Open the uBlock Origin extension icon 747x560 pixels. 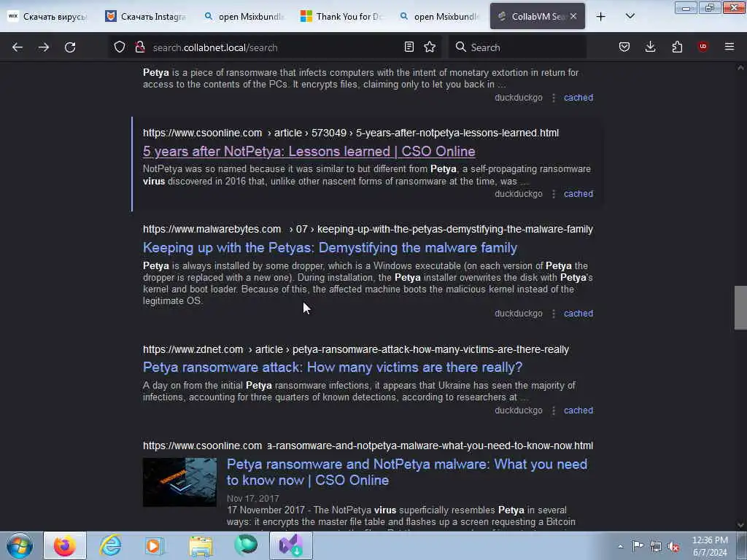point(703,47)
